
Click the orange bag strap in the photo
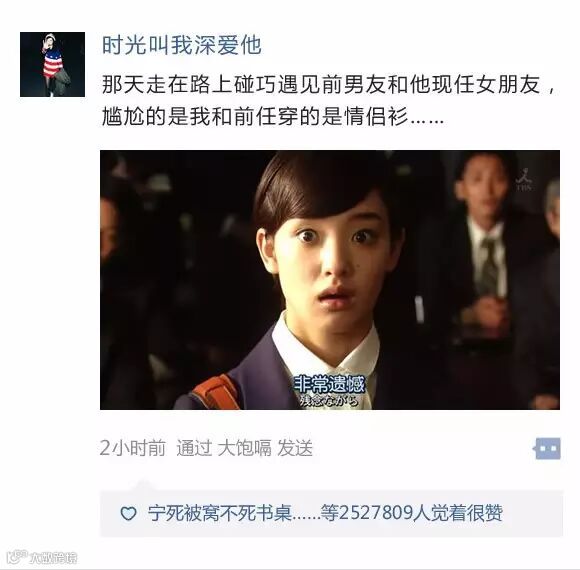pyautogui.click(x=217, y=392)
